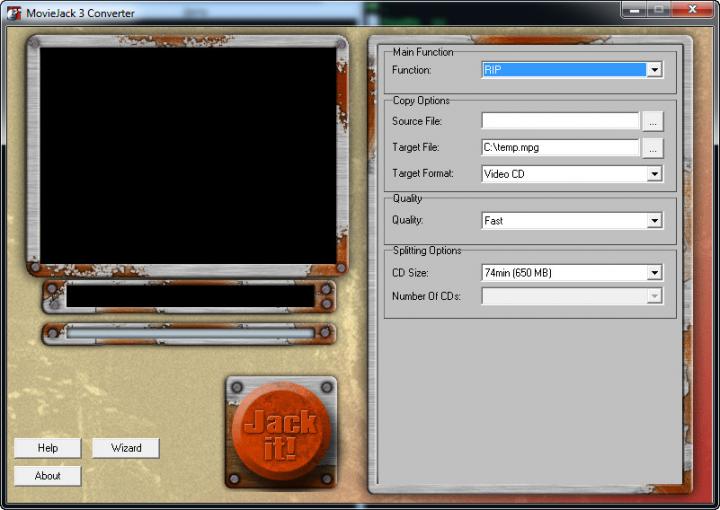The width and height of the screenshot is (720, 510).
Task: Click the metal progress bar under status display
Action: coord(190,333)
